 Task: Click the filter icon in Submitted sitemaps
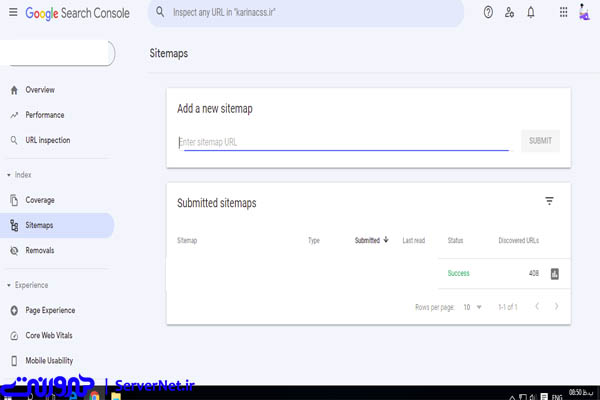tap(549, 201)
